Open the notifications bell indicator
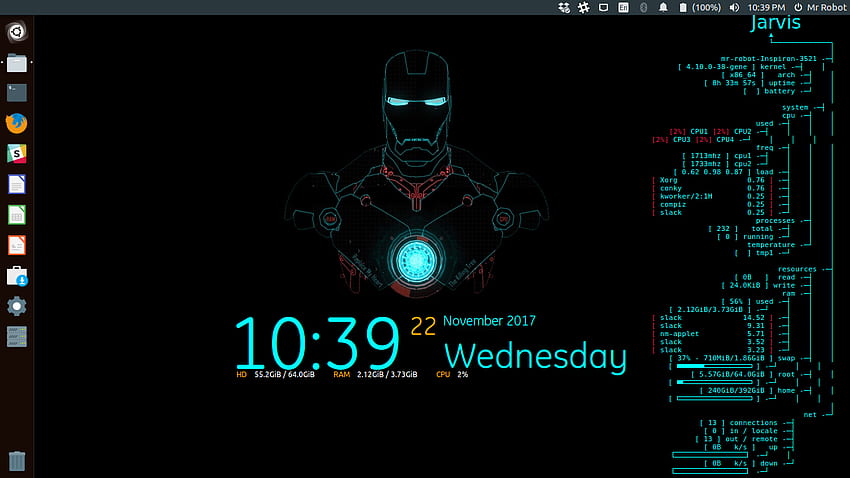 click(663, 8)
